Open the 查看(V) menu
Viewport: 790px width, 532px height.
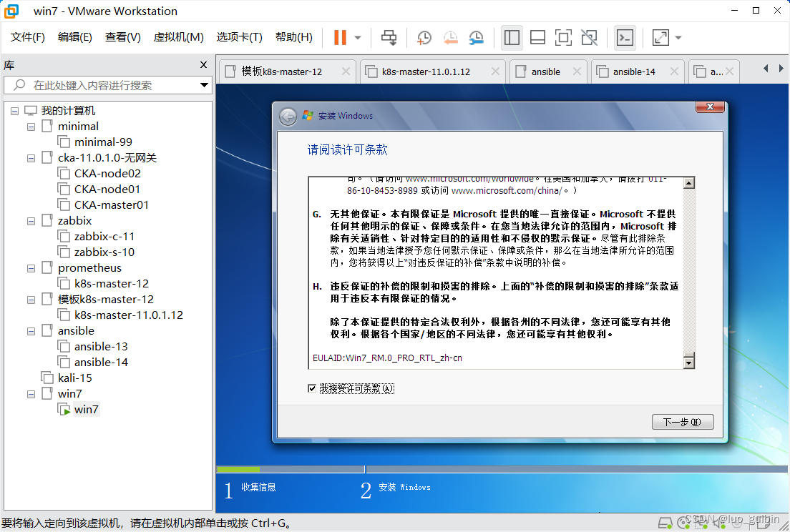click(123, 37)
